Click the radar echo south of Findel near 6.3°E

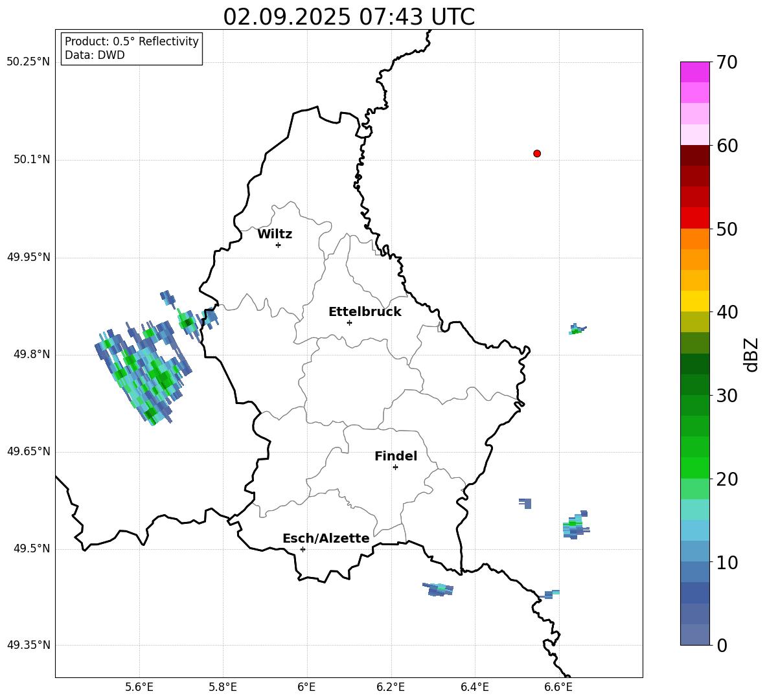439,589
